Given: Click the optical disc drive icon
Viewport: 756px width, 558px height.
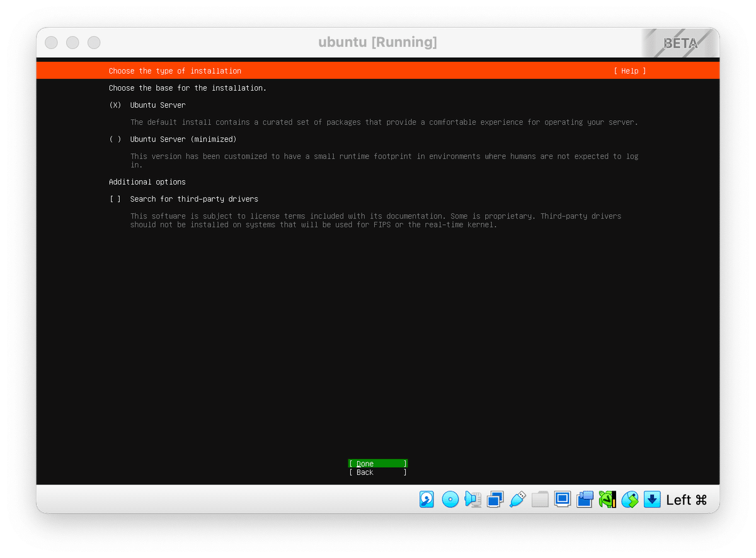Looking at the screenshot, I should tap(450, 499).
